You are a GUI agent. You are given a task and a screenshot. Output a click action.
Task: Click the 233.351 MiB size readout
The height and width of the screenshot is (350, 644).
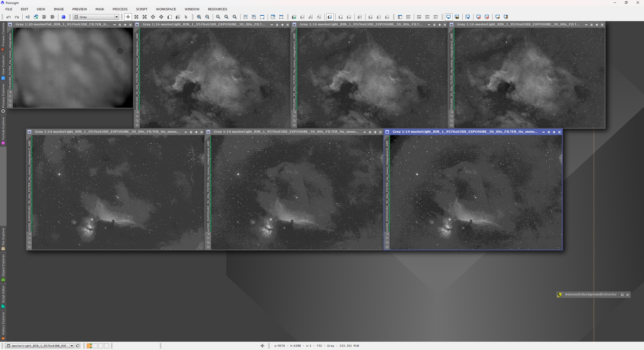[x=349, y=346]
